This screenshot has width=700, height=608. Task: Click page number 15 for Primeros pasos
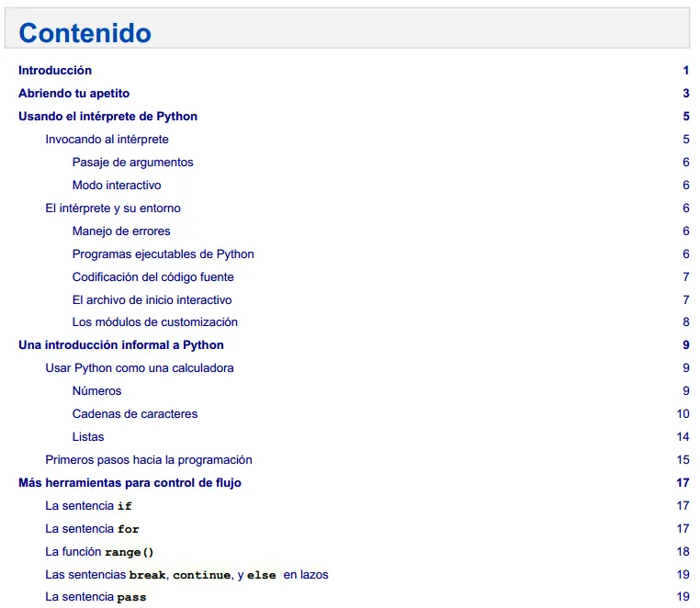(x=683, y=460)
